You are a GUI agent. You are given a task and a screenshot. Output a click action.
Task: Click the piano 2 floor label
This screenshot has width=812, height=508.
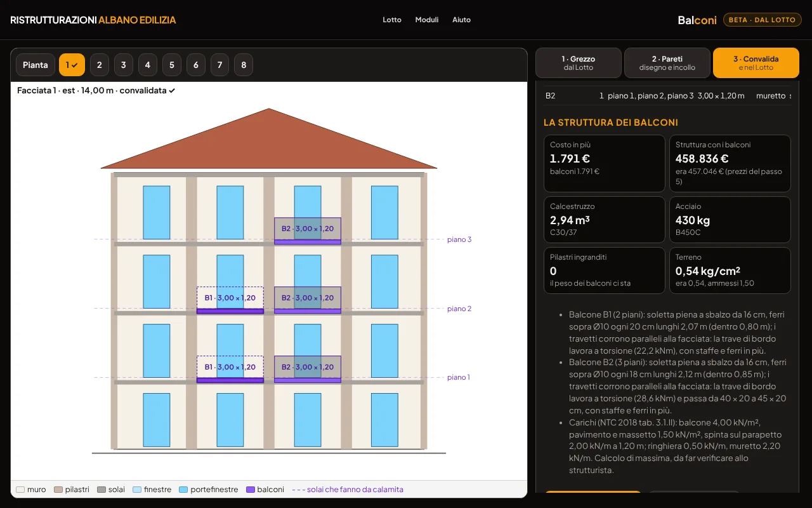tap(459, 309)
